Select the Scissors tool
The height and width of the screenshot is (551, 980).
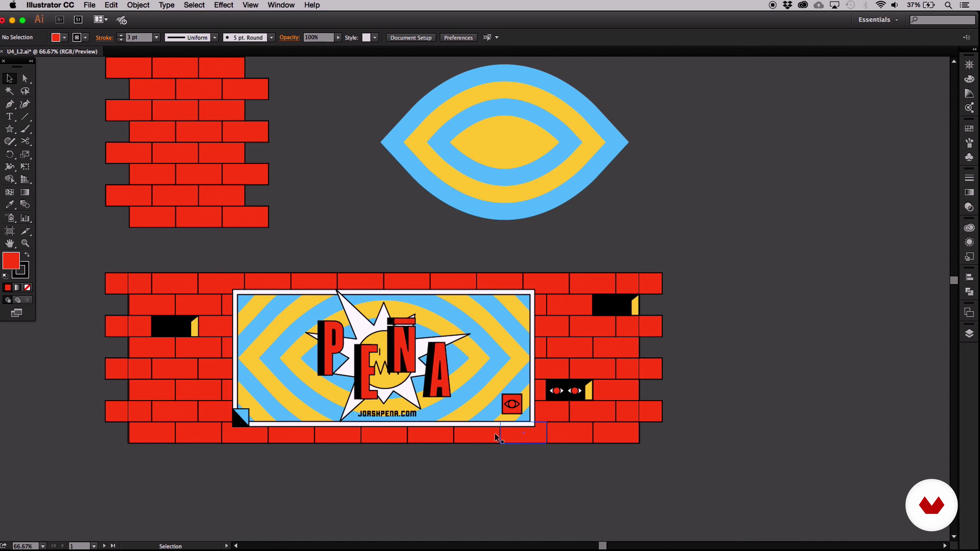point(25,142)
